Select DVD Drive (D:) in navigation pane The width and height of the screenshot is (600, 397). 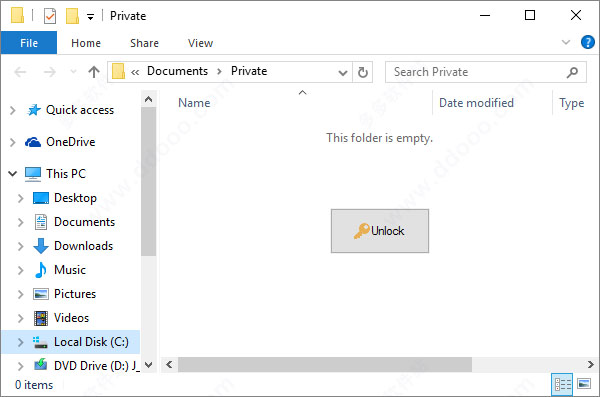(x=96, y=366)
